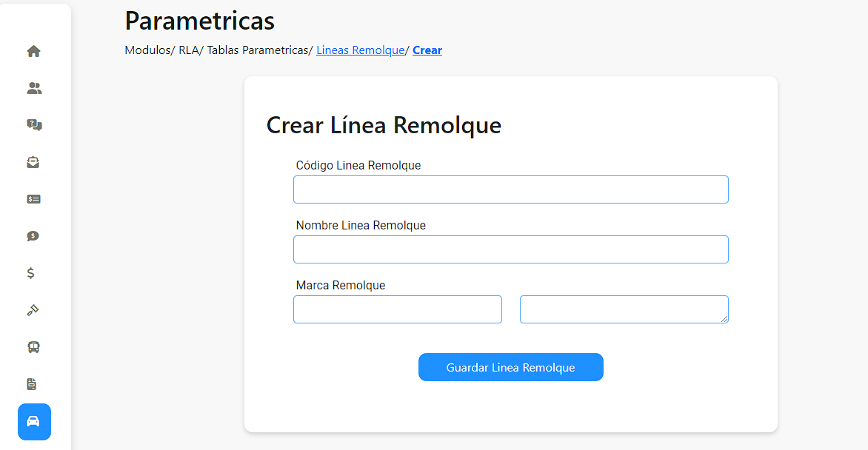Click the Crear breadcrumb link
The image size is (868, 450).
click(427, 50)
